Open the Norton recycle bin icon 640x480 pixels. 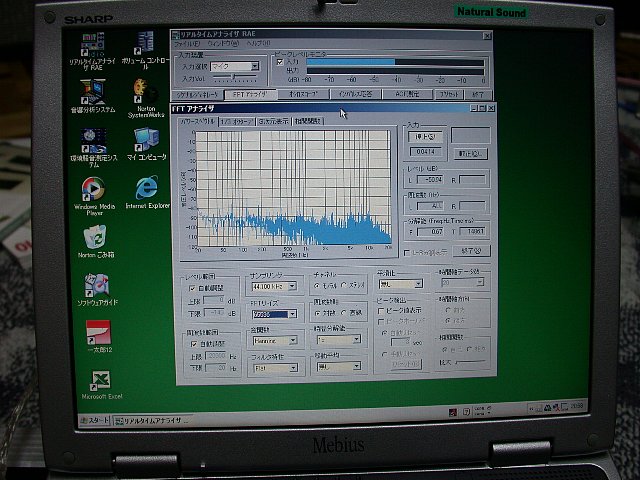[x=95, y=237]
